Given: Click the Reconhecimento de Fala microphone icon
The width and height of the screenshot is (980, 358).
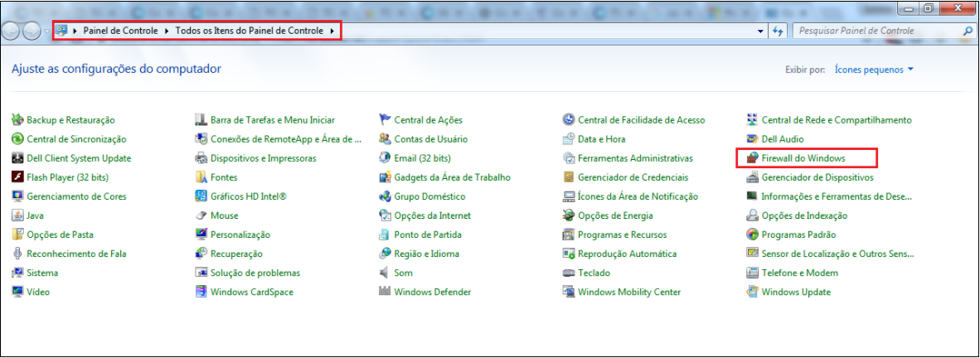Looking at the screenshot, I should click(x=17, y=254).
